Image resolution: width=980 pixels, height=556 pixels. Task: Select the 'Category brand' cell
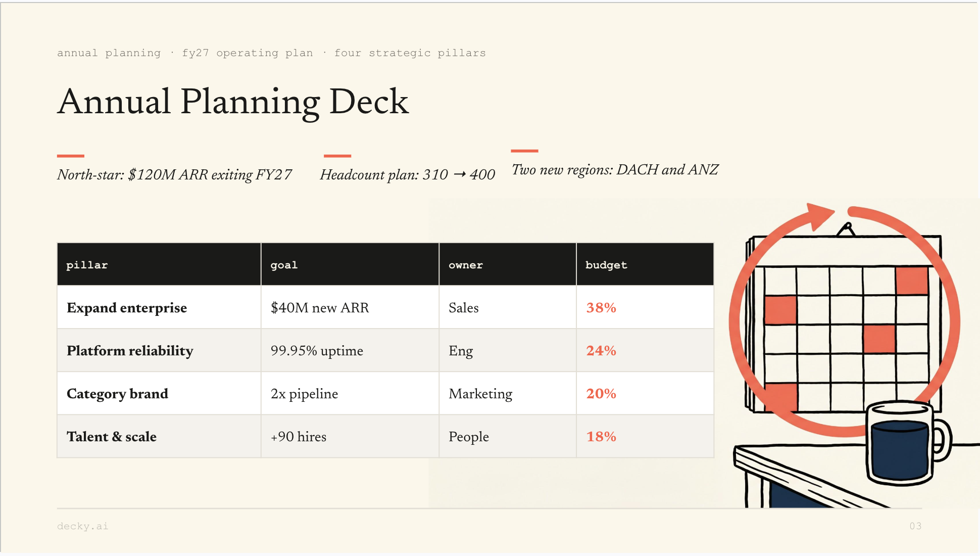point(159,393)
